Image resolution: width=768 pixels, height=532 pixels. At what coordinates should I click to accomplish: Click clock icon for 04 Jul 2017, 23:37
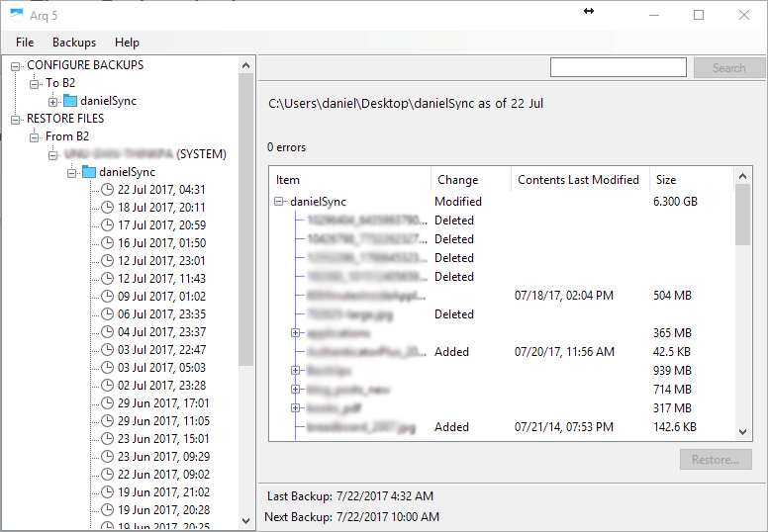coord(107,332)
